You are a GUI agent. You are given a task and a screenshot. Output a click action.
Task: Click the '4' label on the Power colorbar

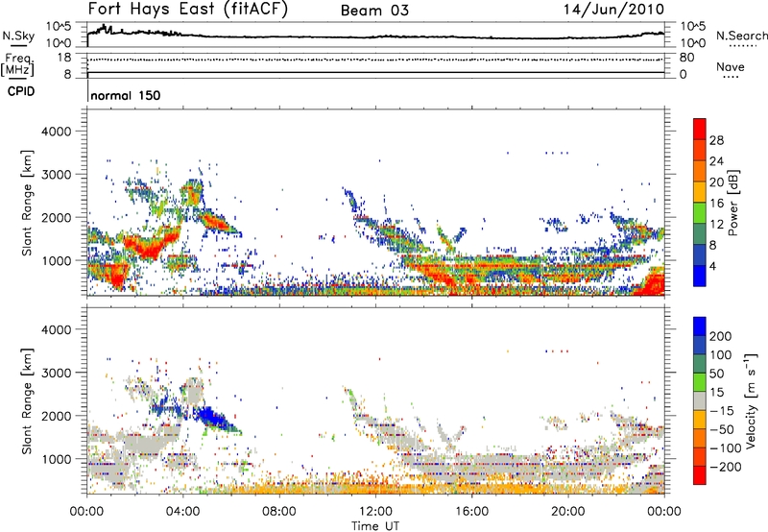713,266
